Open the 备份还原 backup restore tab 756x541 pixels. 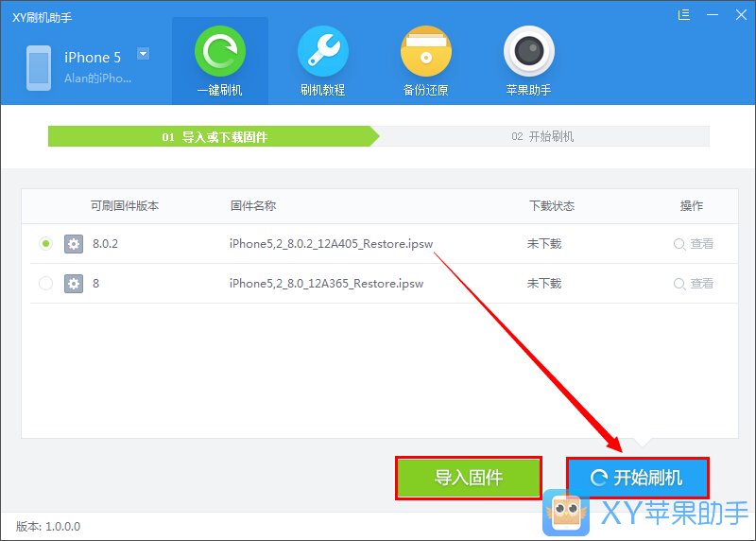[426, 61]
